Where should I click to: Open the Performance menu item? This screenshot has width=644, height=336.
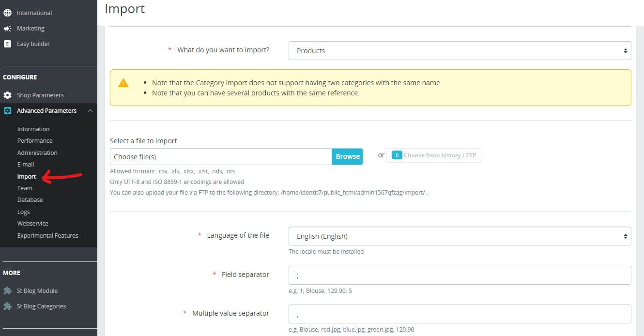[35, 140]
